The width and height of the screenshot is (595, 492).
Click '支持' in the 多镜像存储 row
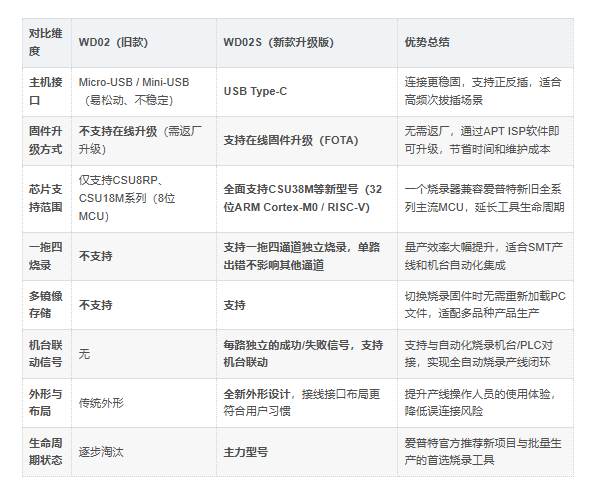pyautogui.click(x=307, y=305)
